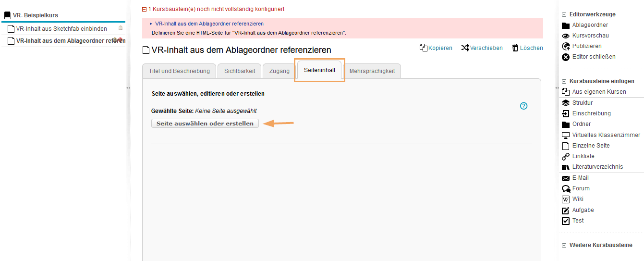This screenshot has height=261, width=644.
Task: Open the Mehrsprachigkeit tab
Action: click(x=372, y=71)
